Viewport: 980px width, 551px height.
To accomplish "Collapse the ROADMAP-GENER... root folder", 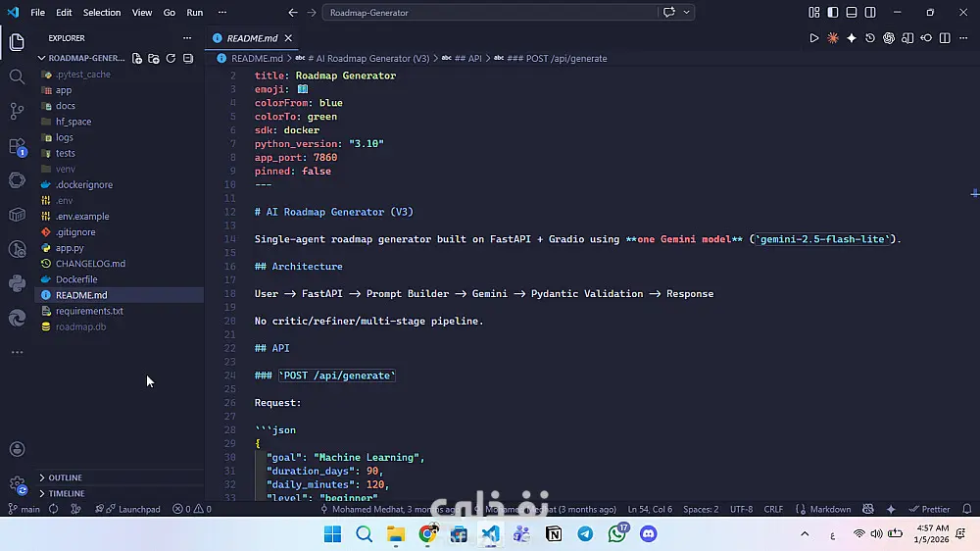I will click(x=81, y=58).
